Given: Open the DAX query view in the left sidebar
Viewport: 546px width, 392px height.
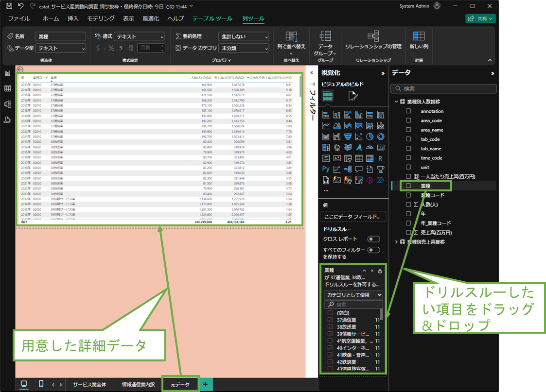Looking at the screenshot, I should tap(7, 120).
